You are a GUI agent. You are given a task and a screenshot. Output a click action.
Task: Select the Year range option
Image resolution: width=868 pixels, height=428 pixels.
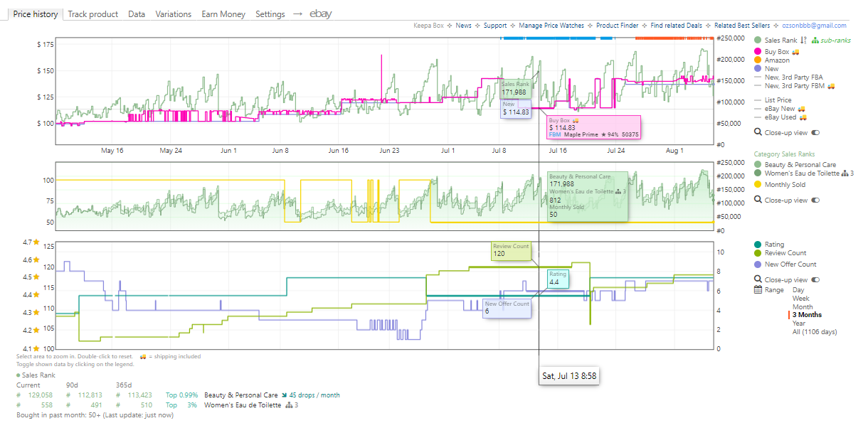tap(800, 323)
